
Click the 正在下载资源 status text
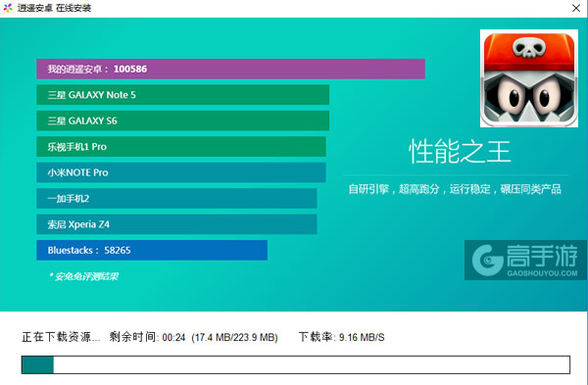point(61,337)
